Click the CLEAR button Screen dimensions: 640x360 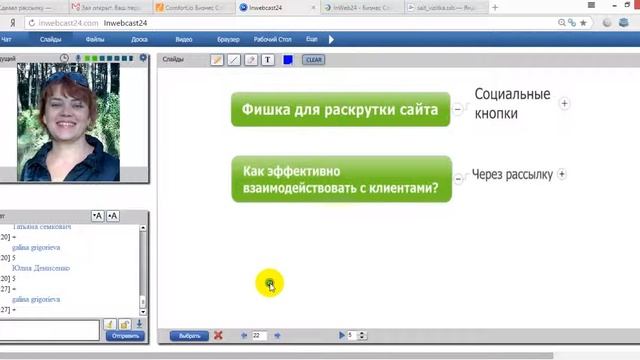(x=313, y=60)
